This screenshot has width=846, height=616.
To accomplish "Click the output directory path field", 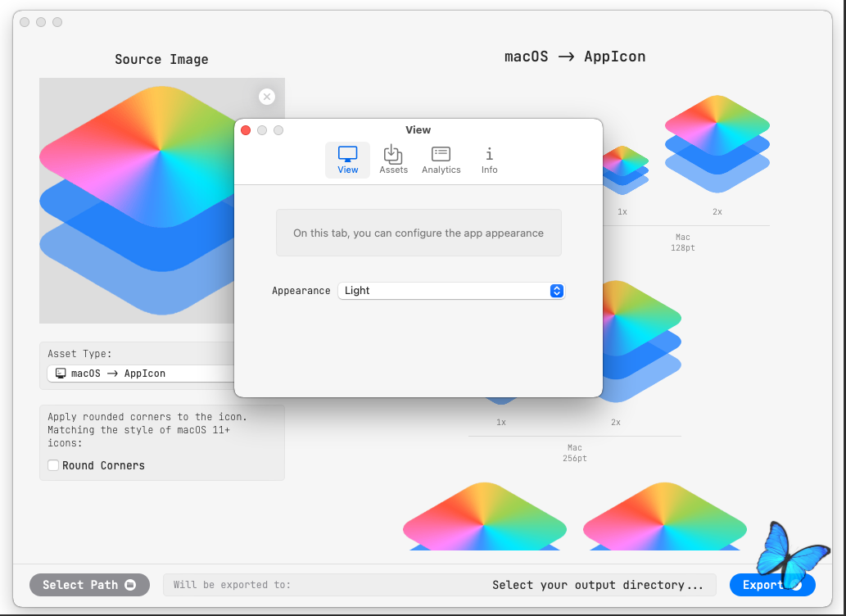I will [x=439, y=585].
